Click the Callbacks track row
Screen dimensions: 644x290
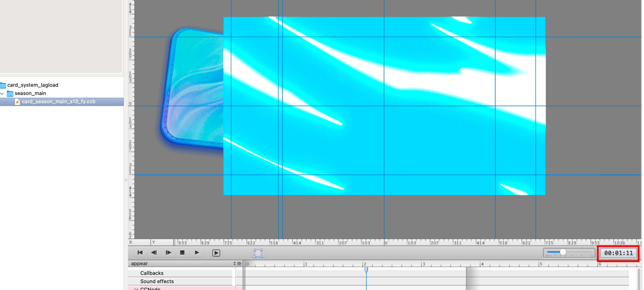coord(152,273)
